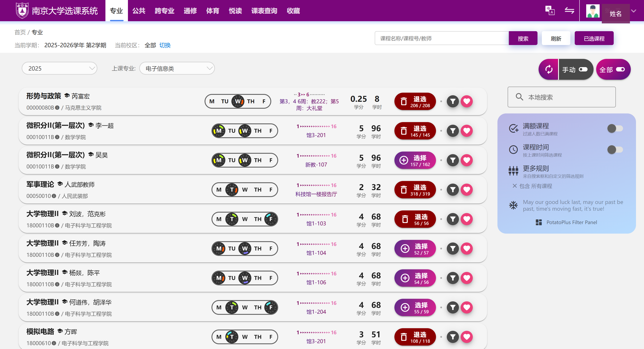Favorite 军事理论 with the heart icon
This screenshot has width=644, height=349.
coord(466,189)
